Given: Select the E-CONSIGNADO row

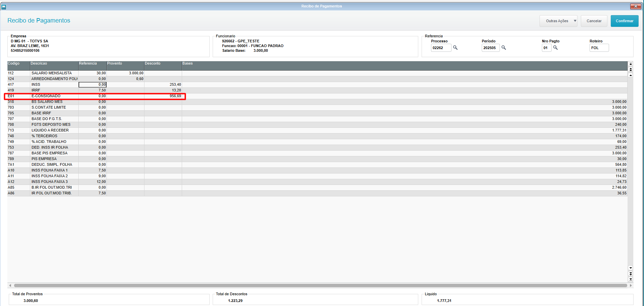Looking at the screenshot, I should [x=317, y=96].
